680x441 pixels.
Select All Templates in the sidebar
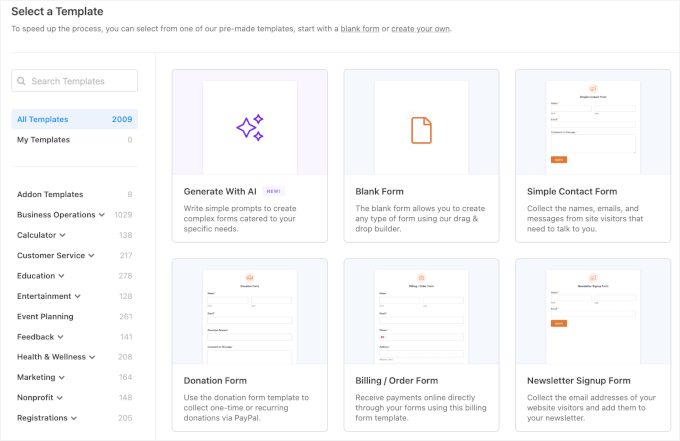tap(43, 119)
